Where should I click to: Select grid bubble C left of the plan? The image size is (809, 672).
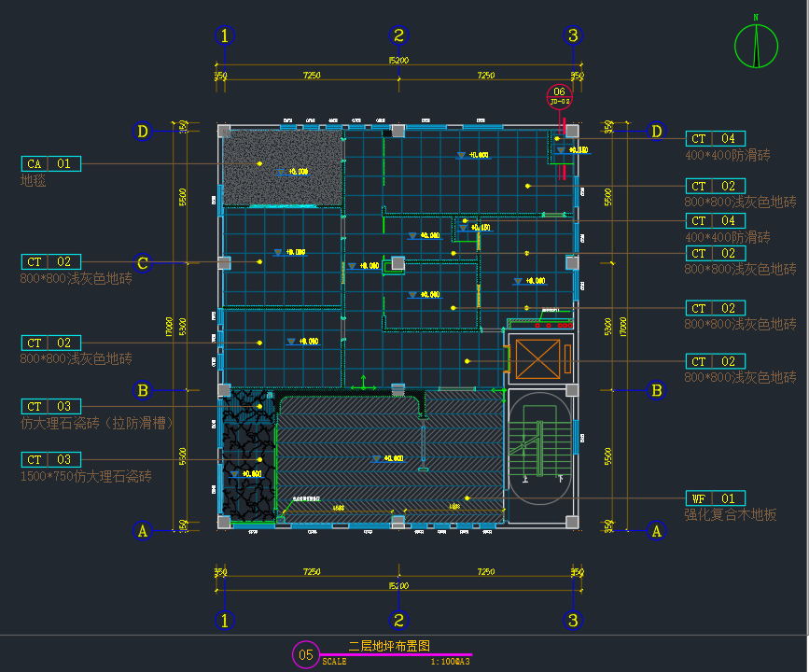coord(143,263)
